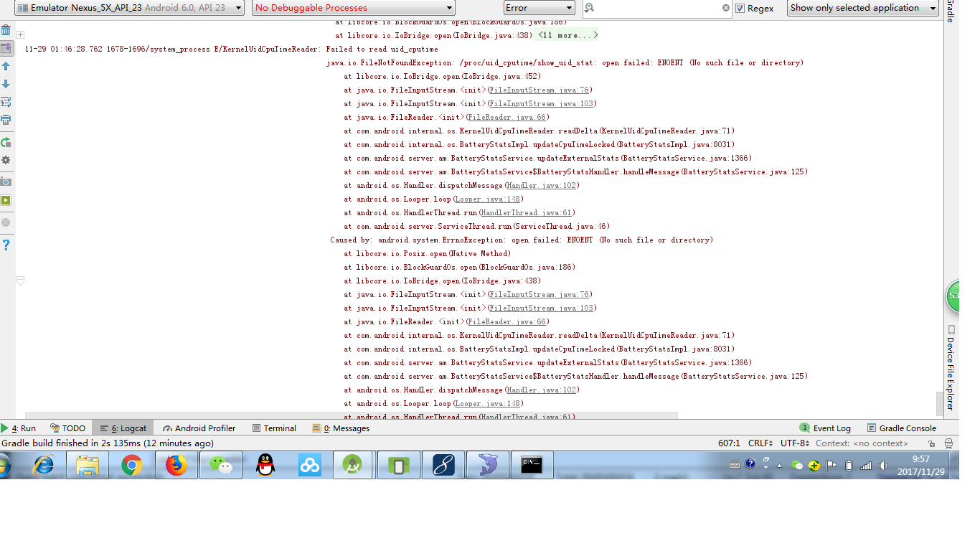Open the Emulator Nexus_5X_API_23 device dropdown
The width and height of the screenshot is (980, 551).
coord(128,8)
